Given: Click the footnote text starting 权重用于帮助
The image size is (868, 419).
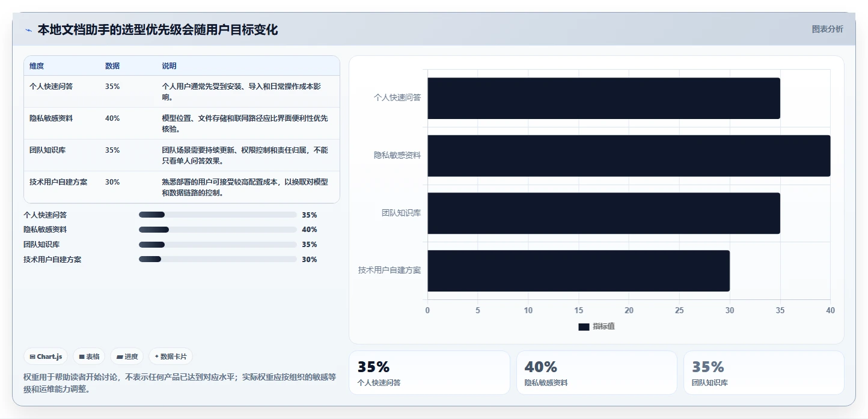Looking at the screenshot, I should pyautogui.click(x=179, y=383).
